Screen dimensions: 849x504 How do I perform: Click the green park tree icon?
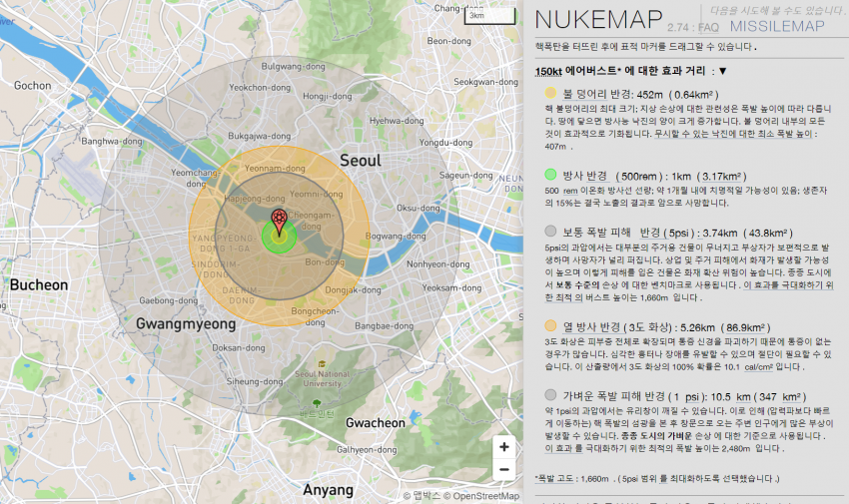(x=317, y=403)
